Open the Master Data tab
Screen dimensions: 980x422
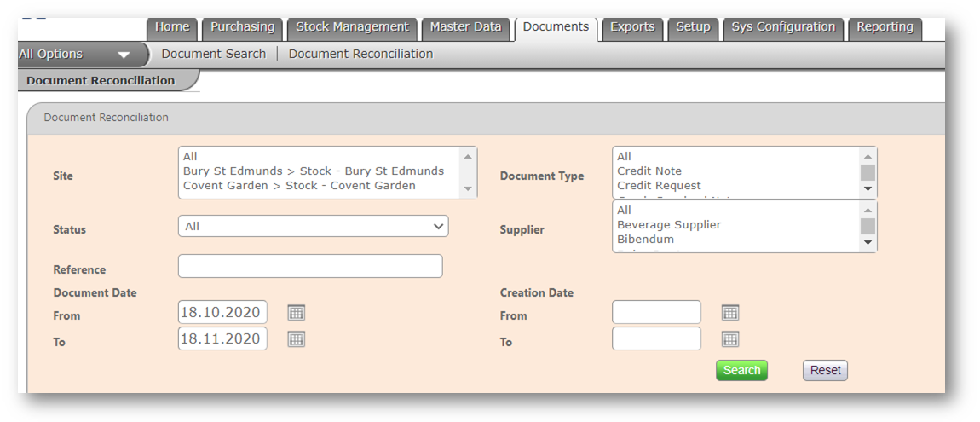click(465, 27)
